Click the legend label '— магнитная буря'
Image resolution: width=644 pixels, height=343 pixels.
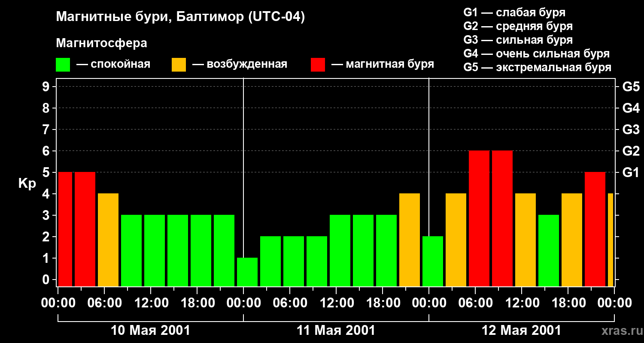(383, 64)
